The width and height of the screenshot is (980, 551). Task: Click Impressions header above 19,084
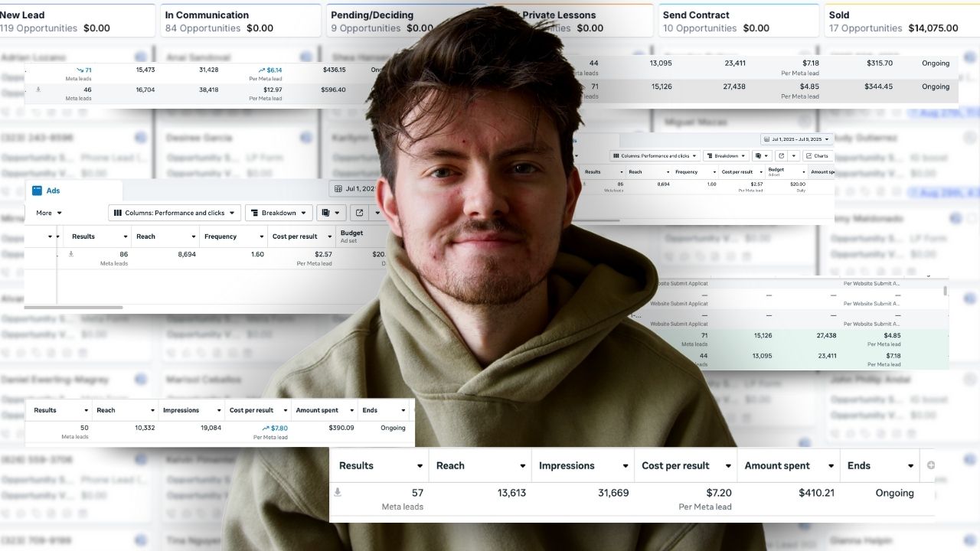(x=191, y=410)
